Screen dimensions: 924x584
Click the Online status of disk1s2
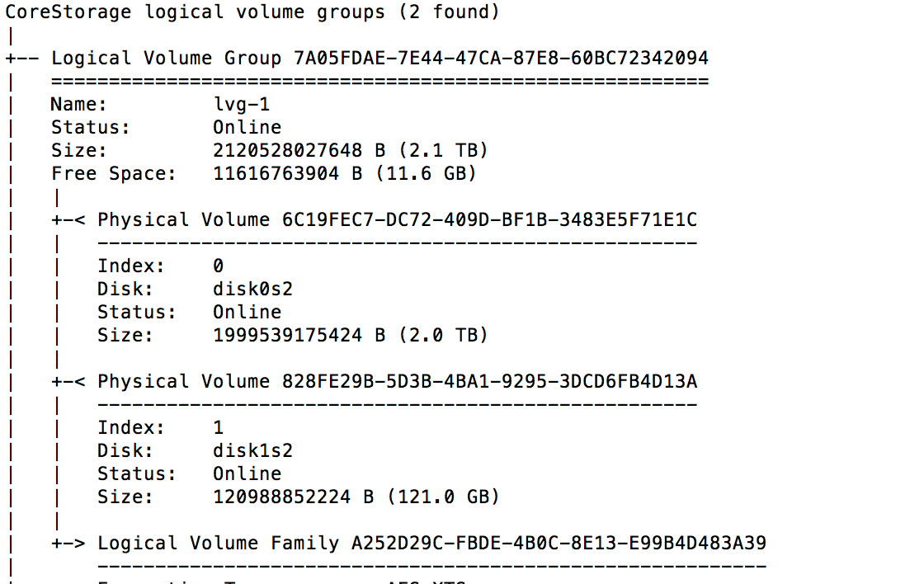coord(247,474)
